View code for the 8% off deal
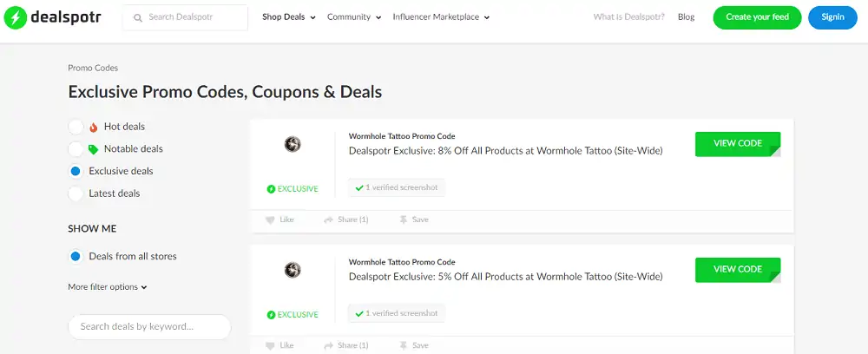868x354 pixels. point(737,144)
